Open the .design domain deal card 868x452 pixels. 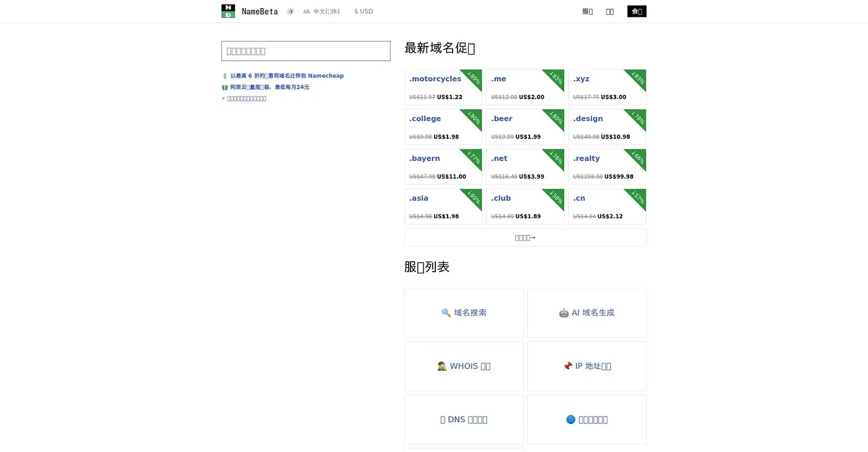(x=607, y=127)
